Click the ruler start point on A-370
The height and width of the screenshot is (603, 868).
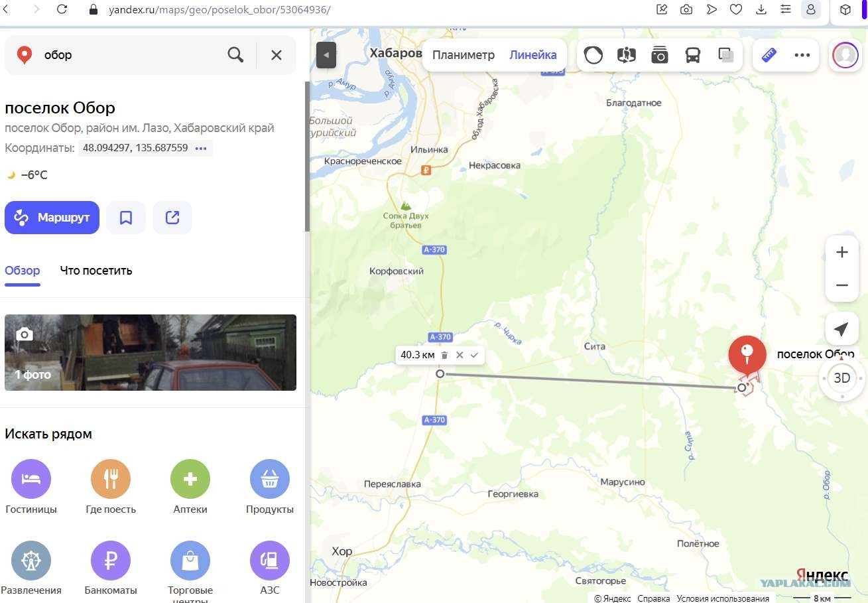click(x=440, y=374)
